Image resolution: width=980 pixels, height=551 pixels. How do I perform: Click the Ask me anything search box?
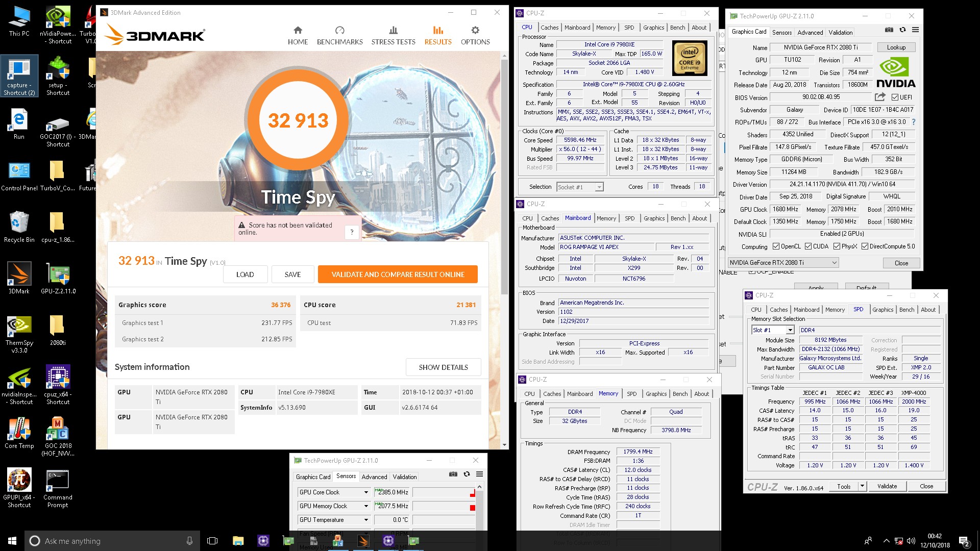[x=112, y=541]
